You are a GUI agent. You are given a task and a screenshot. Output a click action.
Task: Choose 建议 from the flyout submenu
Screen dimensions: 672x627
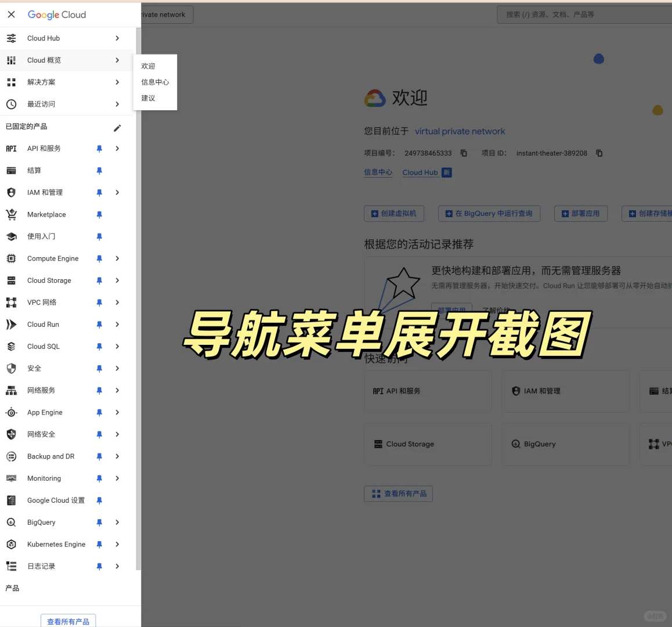(147, 98)
